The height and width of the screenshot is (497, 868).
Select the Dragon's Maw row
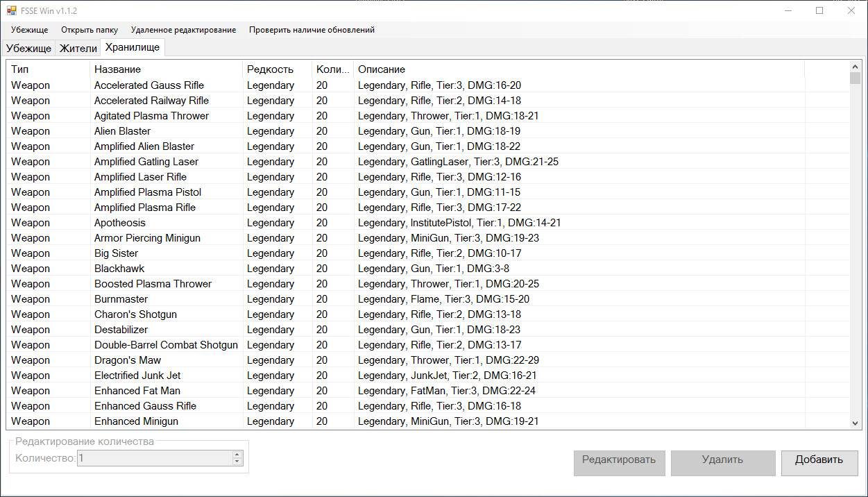tap(128, 360)
